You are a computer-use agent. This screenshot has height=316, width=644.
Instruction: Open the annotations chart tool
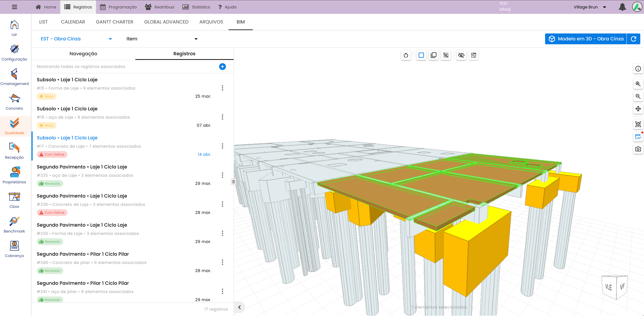click(638, 137)
